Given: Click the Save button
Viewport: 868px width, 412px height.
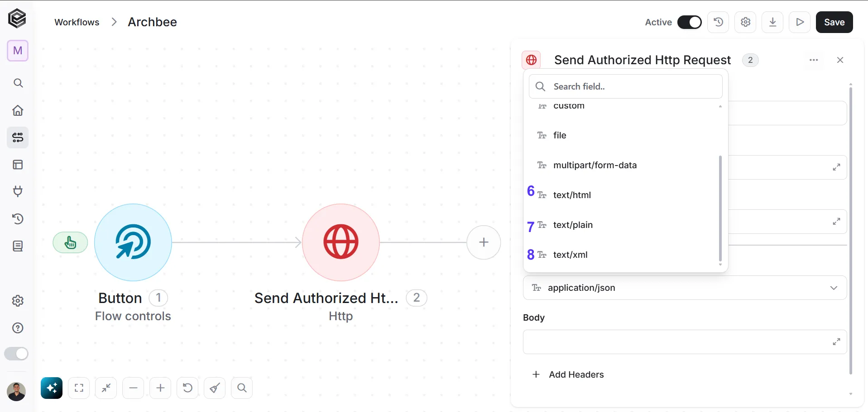Looking at the screenshot, I should (x=834, y=22).
